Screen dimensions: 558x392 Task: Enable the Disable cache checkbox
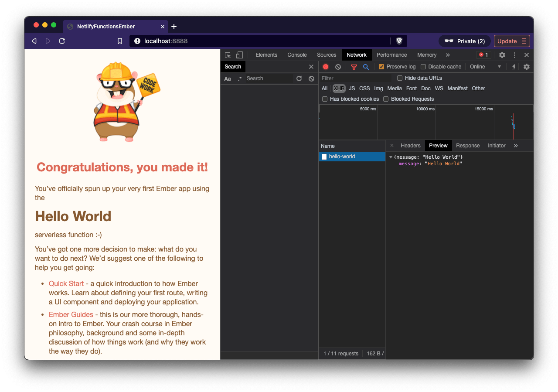(423, 66)
